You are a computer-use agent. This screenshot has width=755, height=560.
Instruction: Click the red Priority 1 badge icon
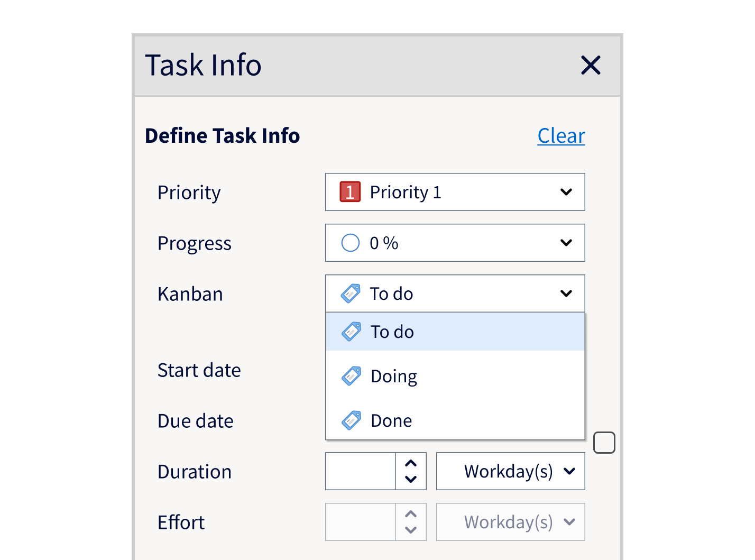(x=349, y=192)
